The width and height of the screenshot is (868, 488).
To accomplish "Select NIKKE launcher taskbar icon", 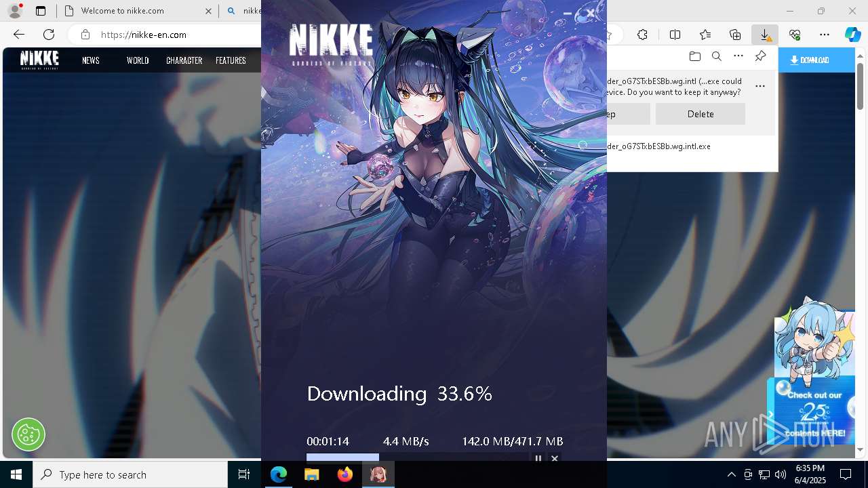I will coord(378,474).
